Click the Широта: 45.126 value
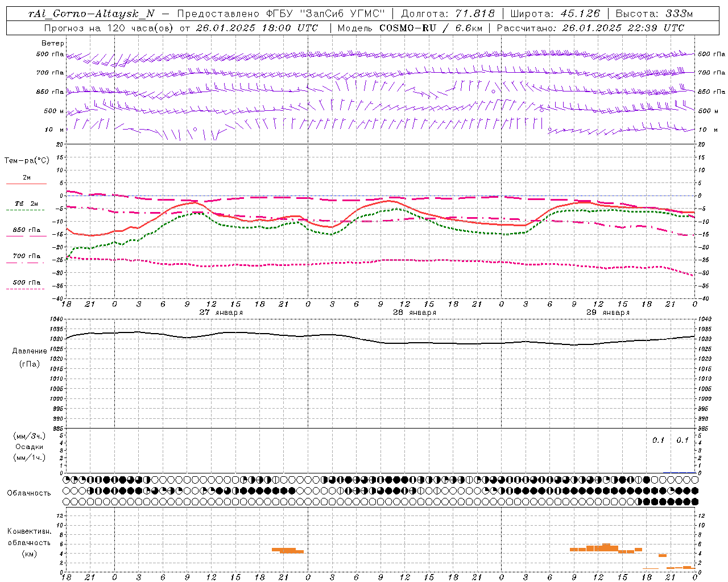The image size is (728, 582). click(x=555, y=14)
